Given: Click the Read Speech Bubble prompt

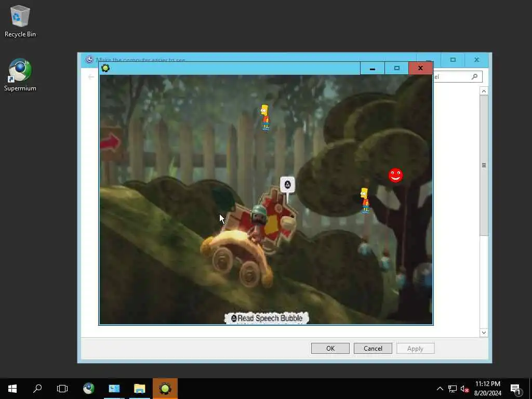Looking at the screenshot, I should click(267, 318).
